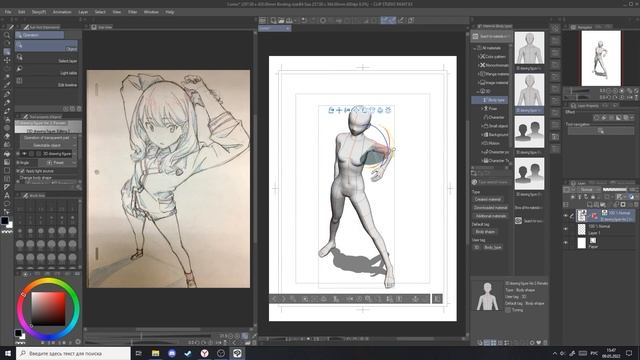Open the Animation menu
640x360 pixels.
click(62, 12)
